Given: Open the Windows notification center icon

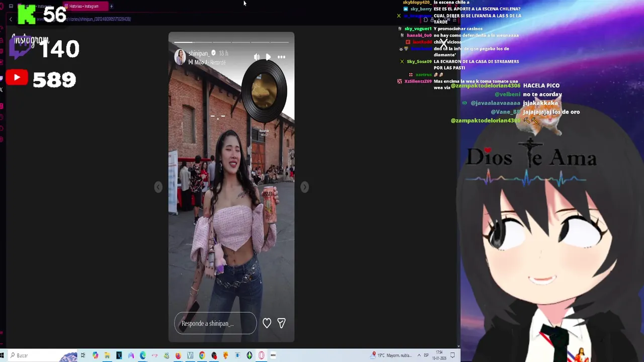Looking at the screenshot, I should click(x=452, y=355).
